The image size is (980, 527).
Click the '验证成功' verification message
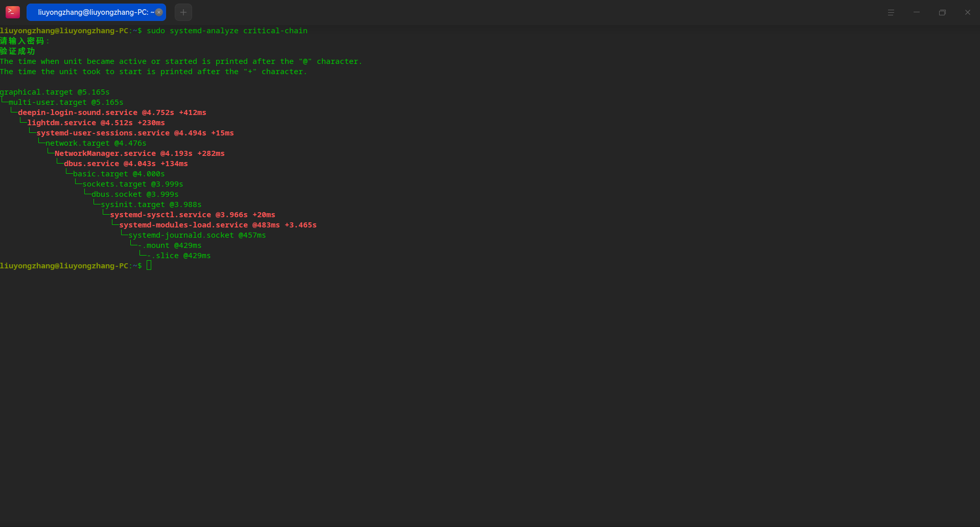pyautogui.click(x=18, y=51)
